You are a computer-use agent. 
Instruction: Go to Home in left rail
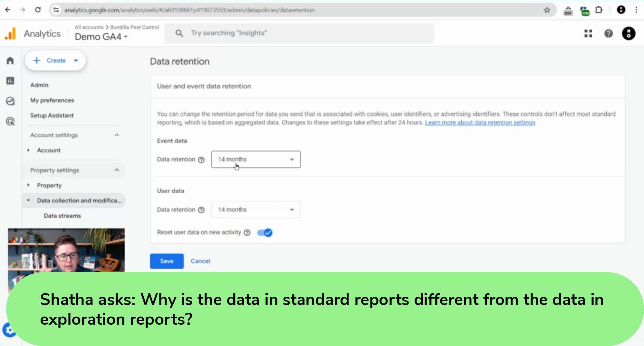[10, 61]
